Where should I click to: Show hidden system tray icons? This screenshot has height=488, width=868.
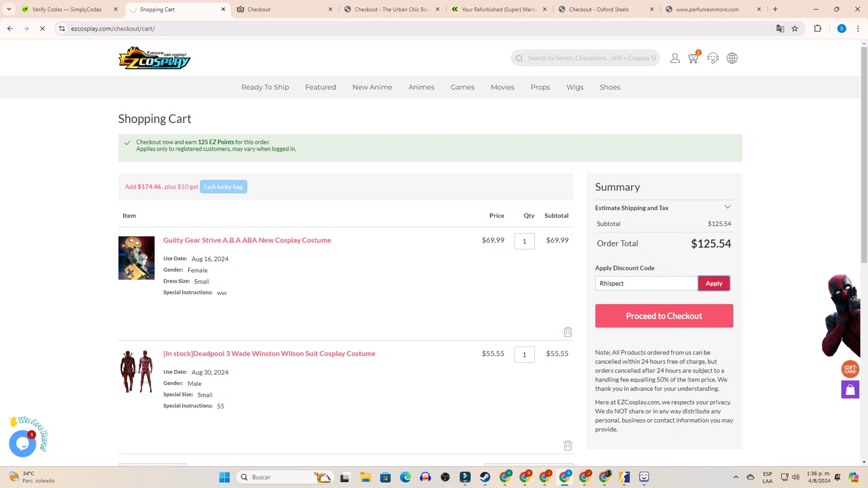coord(735,477)
